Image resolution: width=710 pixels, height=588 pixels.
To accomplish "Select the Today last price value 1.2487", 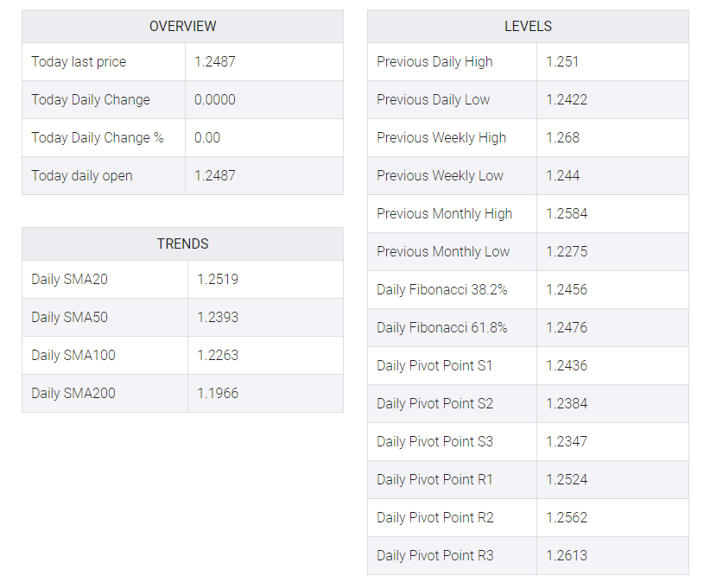I will pos(214,61).
